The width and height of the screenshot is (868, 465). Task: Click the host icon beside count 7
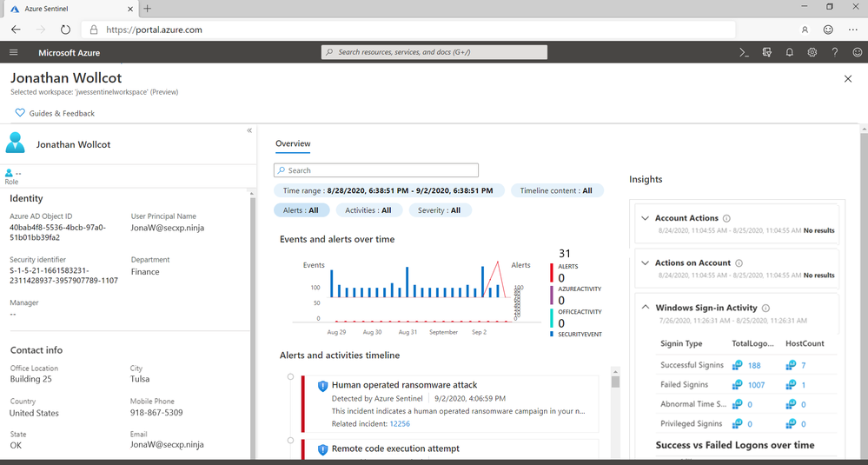pos(791,365)
